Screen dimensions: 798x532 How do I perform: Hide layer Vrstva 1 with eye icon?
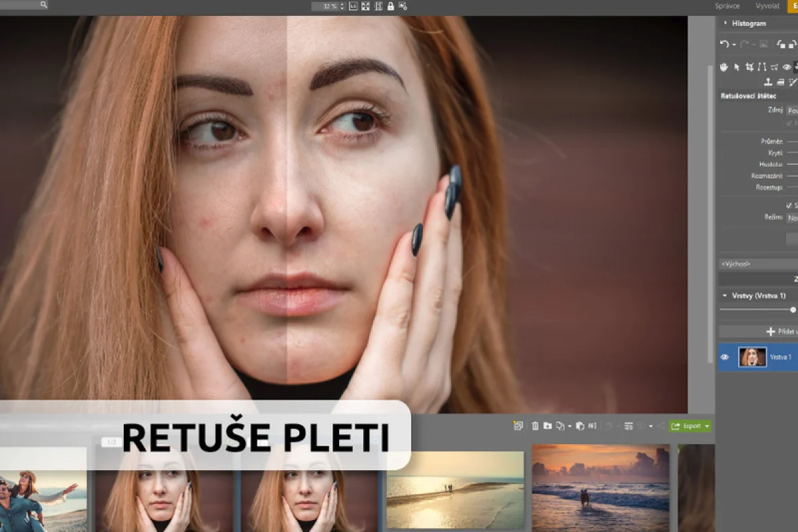click(725, 357)
